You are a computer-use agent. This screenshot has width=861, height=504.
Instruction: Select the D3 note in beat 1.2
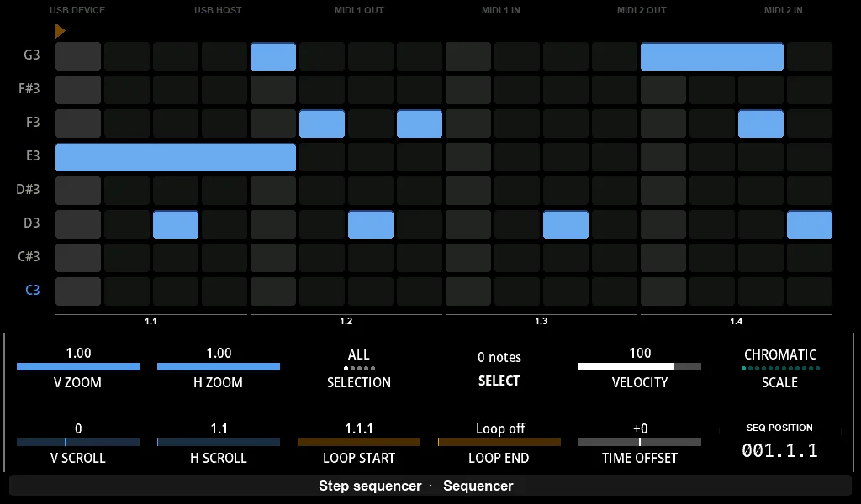[371, 224]
